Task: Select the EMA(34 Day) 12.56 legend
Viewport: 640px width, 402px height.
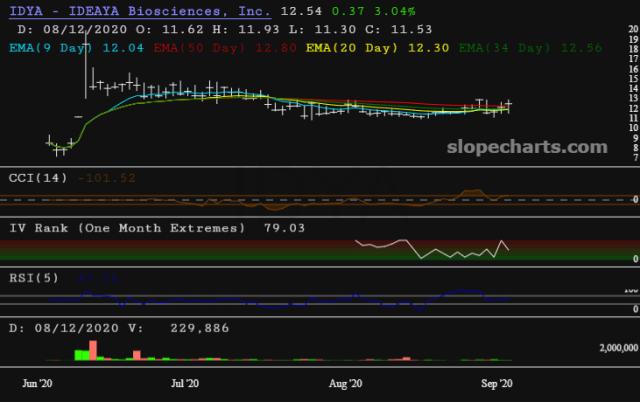Action: (531, 48)
